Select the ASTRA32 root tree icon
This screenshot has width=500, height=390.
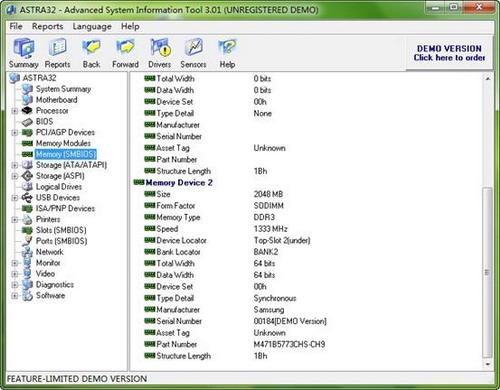(15, 78)
